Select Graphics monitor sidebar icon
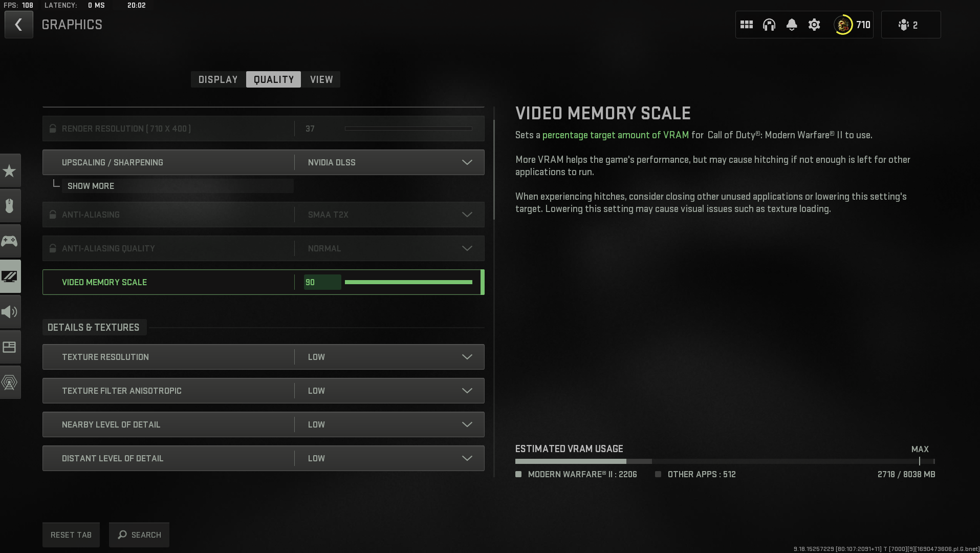Screen dimensions: 980x553 click(10, 276)
